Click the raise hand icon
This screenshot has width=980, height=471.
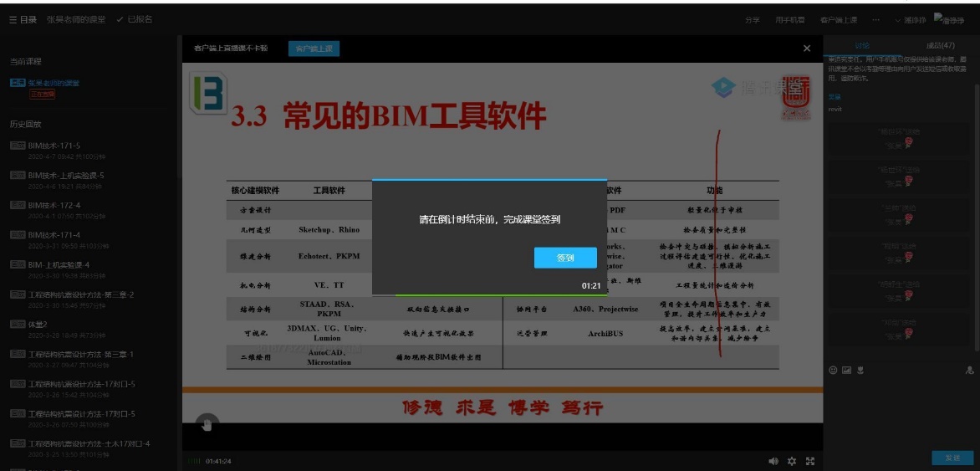(207, 425)
